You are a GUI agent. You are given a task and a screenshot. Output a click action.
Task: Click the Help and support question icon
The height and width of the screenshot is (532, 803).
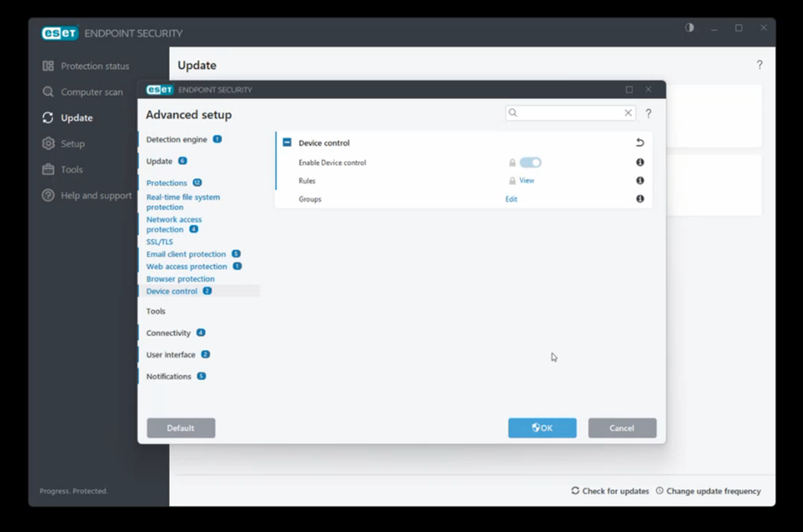click(48, 196)
